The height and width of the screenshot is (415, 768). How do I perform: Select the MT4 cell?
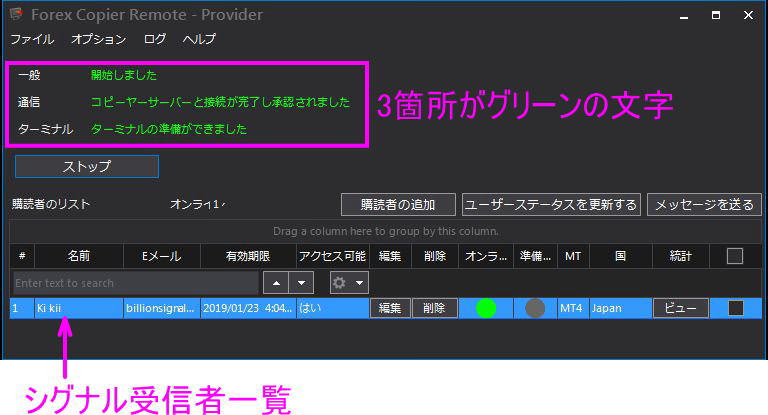point(573,308)
